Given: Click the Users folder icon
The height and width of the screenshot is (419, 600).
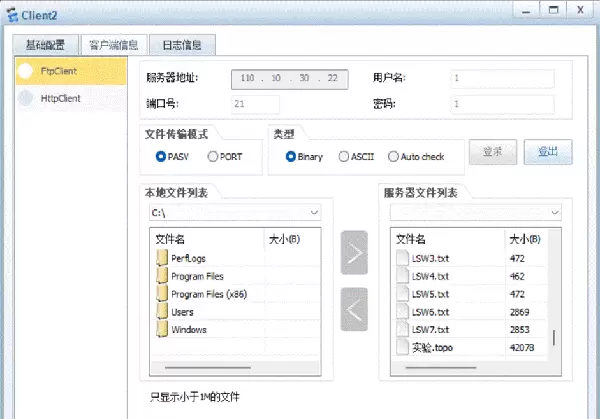Looking at the screenshot, I should click(x=162, y=312).
